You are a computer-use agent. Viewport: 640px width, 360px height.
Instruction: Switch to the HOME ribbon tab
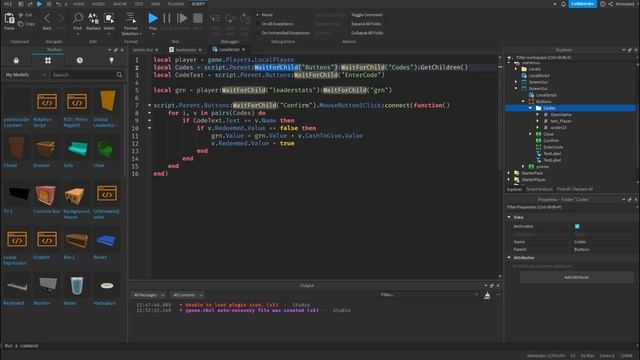[x=79, y=4]
